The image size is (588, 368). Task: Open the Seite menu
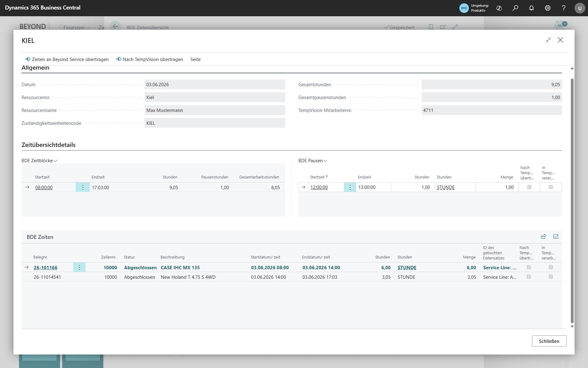195,59
